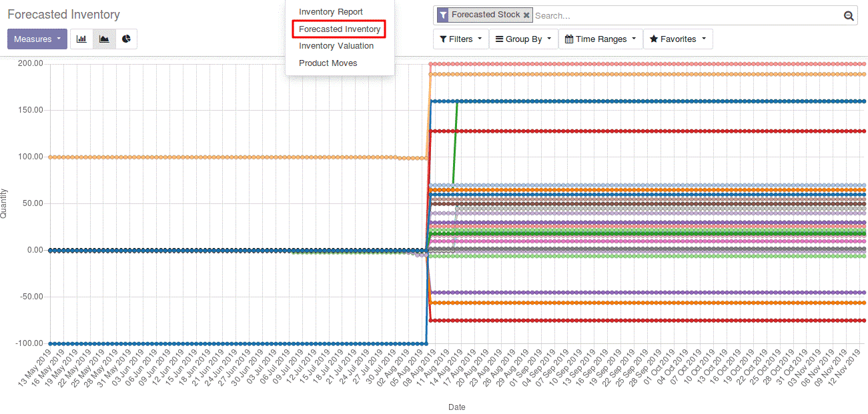Image resolution: width=868 pixels, height=414 pixels.
Task: Open the Filters dropdown
Action: coord(460,39)
